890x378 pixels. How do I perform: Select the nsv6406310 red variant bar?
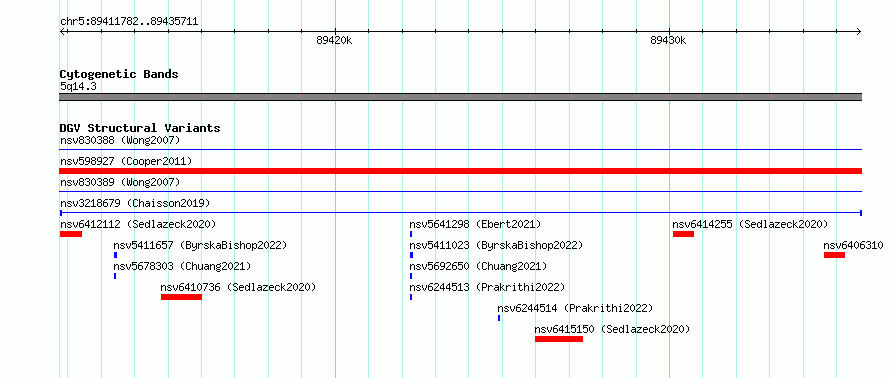click(834, 255)
